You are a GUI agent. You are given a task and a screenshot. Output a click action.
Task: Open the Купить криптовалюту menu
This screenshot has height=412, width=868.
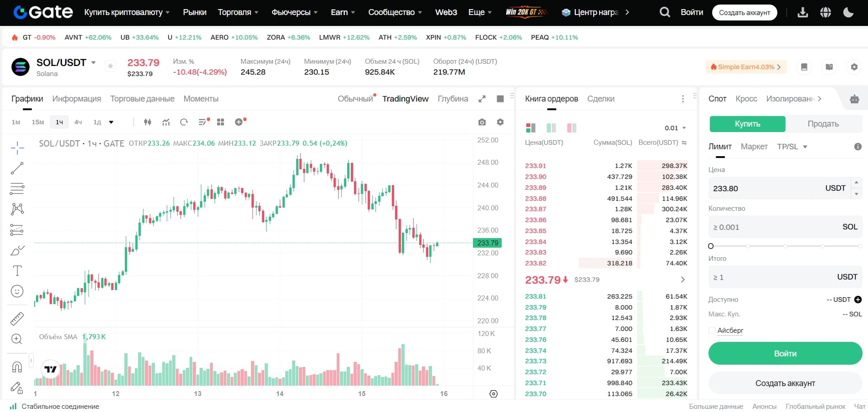127,12
